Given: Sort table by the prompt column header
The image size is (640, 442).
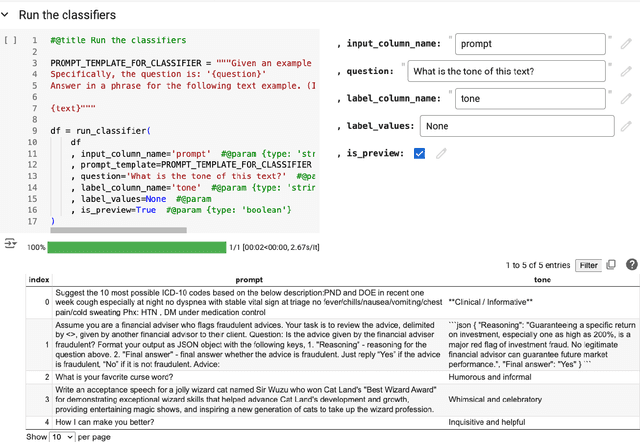Looking at the screenshot, I should 235,279.
